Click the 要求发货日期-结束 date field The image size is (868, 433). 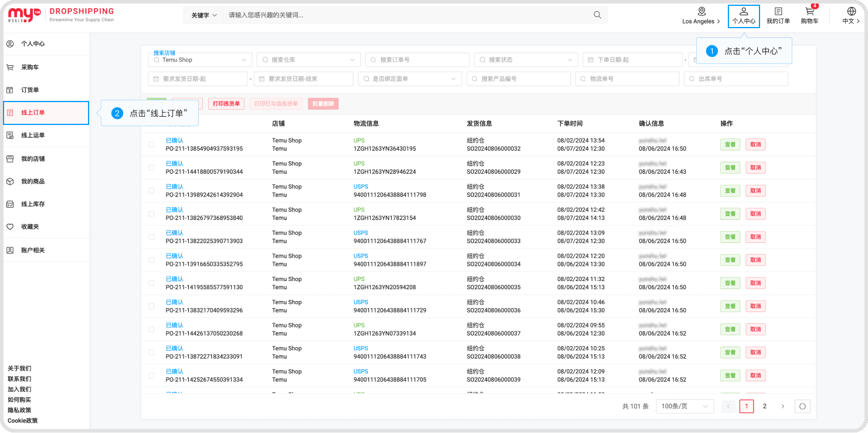303,79
